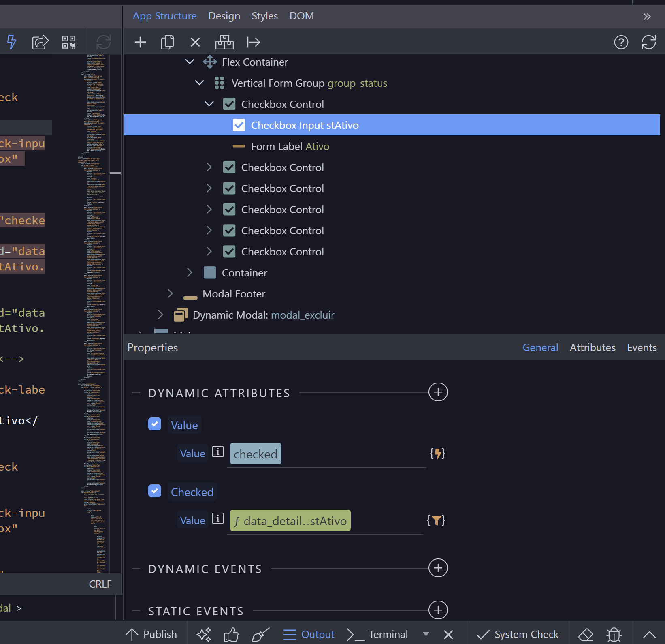665x644 pixels.
Task: Click the duplicate component icon
Action: (x=167, y=42)
